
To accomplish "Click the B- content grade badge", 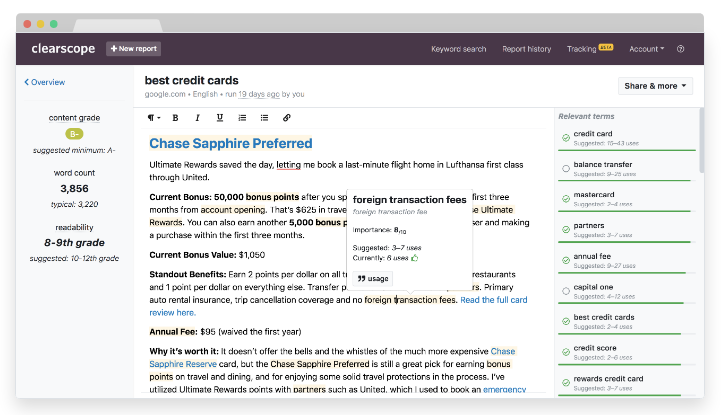I will click(74, 134).
